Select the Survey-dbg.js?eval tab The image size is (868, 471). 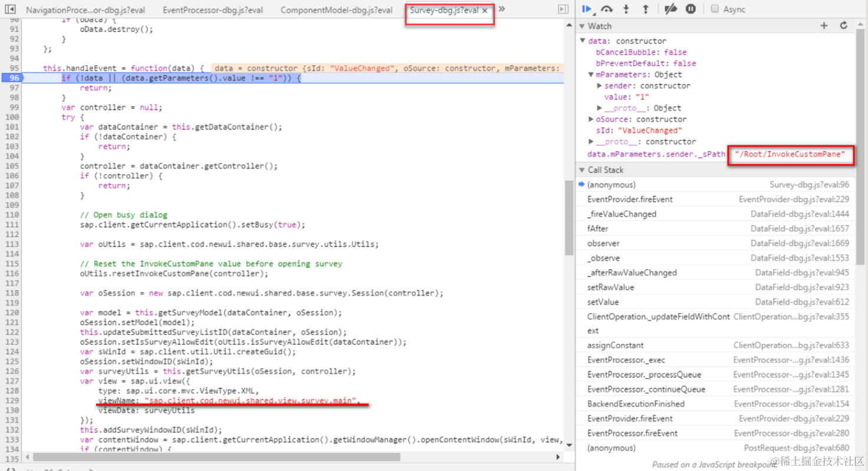coord(444,10)
